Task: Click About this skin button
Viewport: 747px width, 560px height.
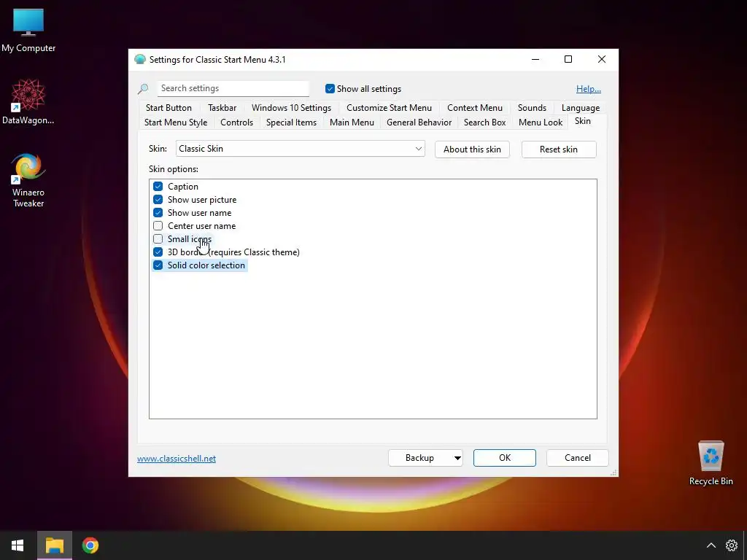Action: pos(472,149)
